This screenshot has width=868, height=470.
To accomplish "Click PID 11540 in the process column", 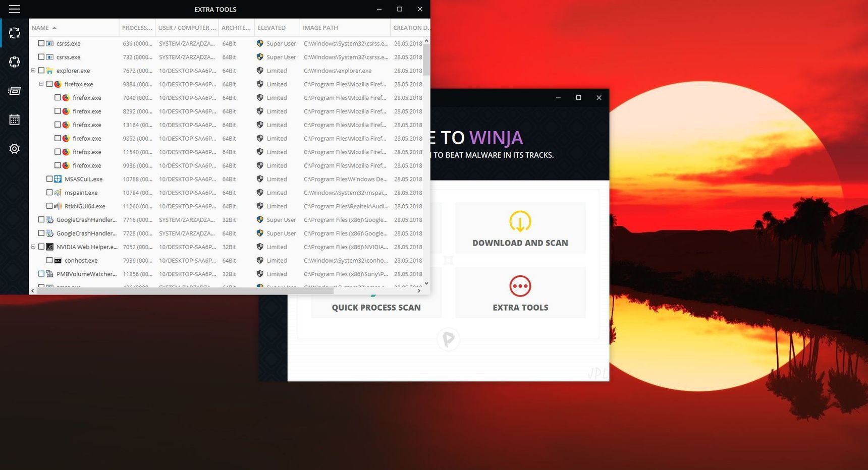I will tap(137, 152).
